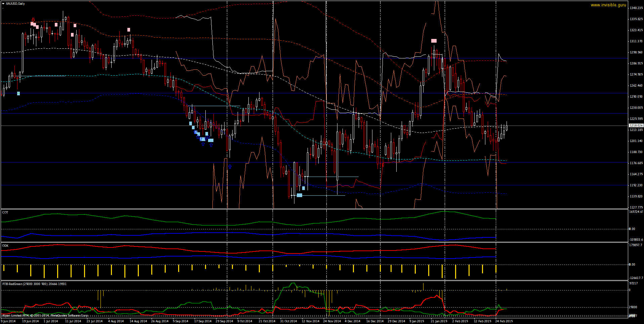The width and height of the screenshot is (644, 324).
Task: Click the 9 Jun 2014 date label
Action: point(8,321)
